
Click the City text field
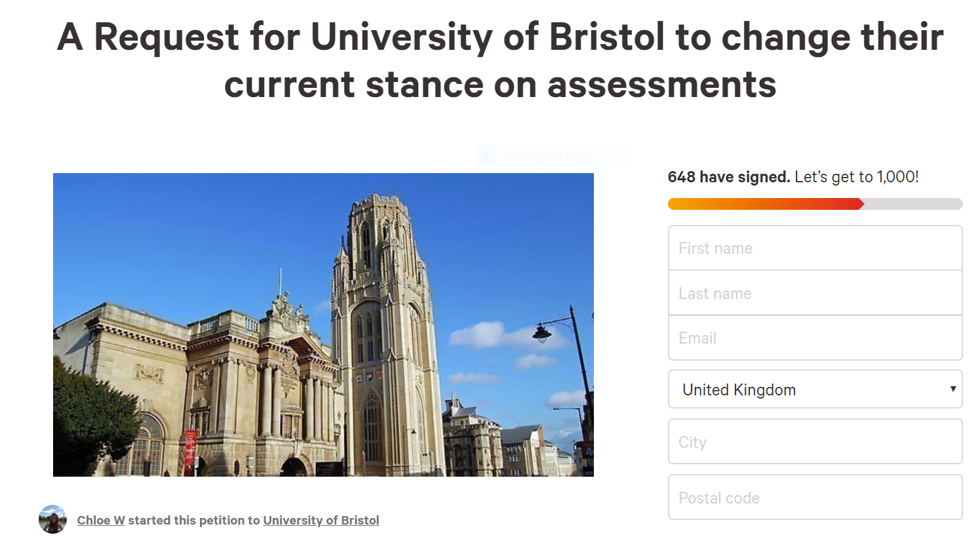[815, 442]
